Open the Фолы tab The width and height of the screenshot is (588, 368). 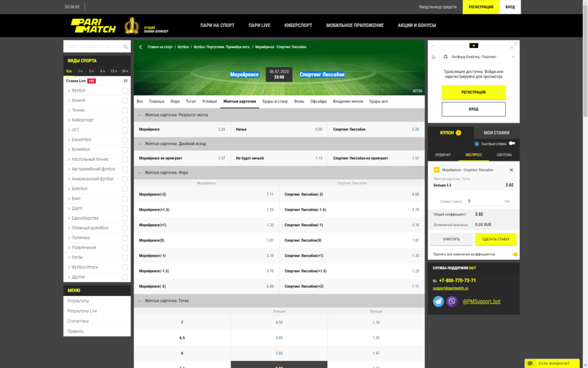(299, 101)
